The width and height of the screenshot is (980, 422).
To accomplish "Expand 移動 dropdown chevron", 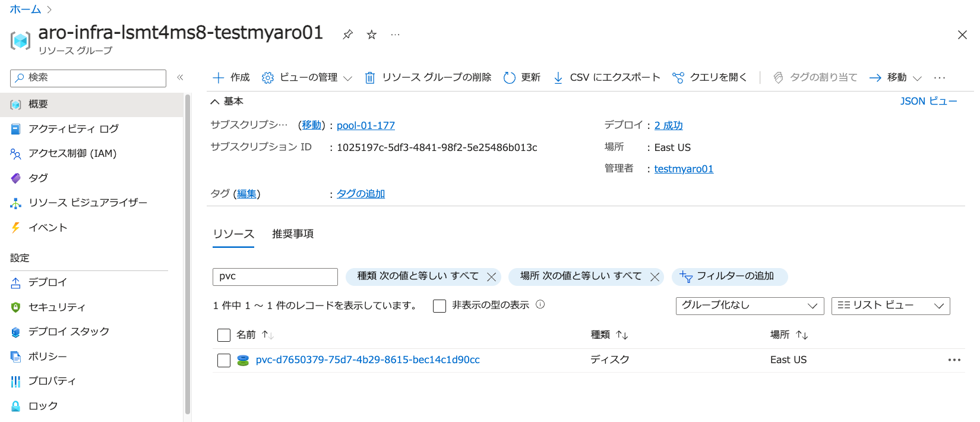I will point(917,78).
